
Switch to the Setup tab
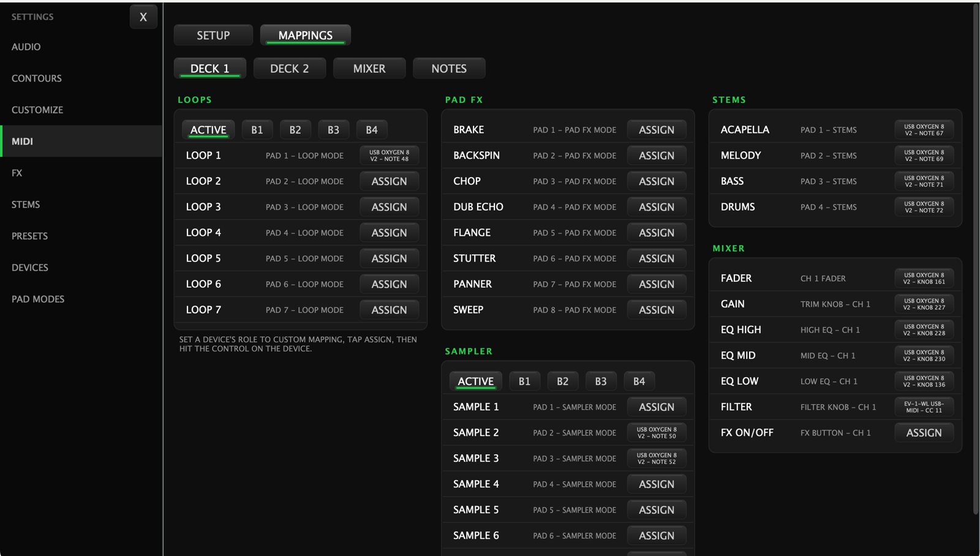[x=213, y=36]
